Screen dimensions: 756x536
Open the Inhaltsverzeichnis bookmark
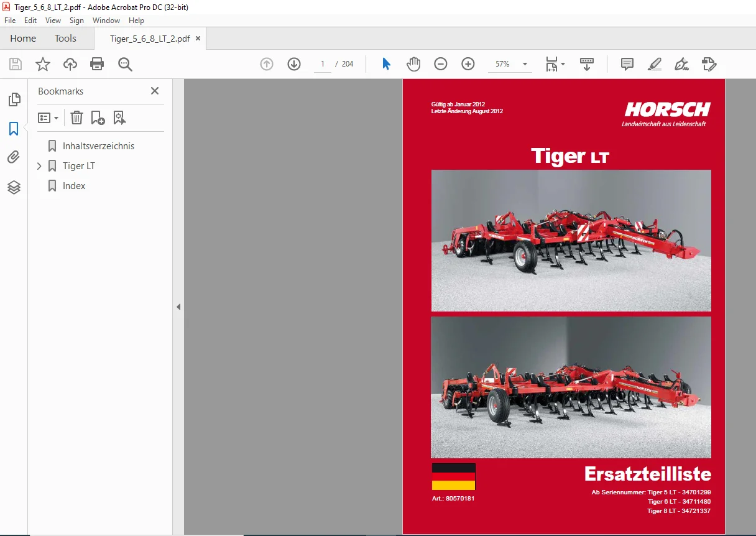98,146
